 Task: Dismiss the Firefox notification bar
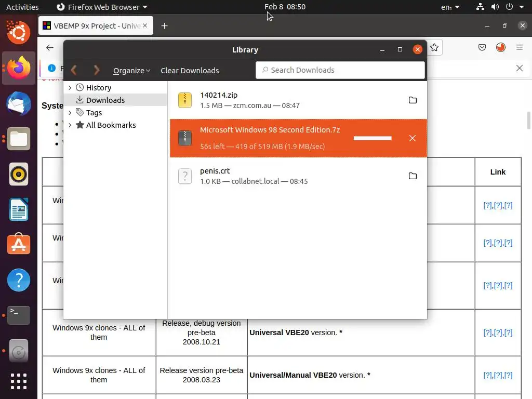tap(520, 68)
